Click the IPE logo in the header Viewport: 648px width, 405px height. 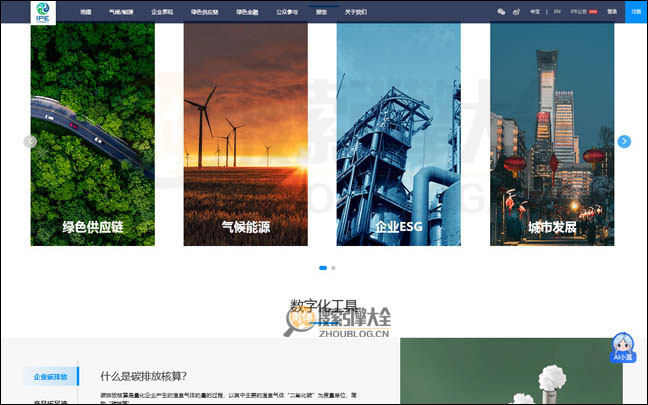point(43,12)
